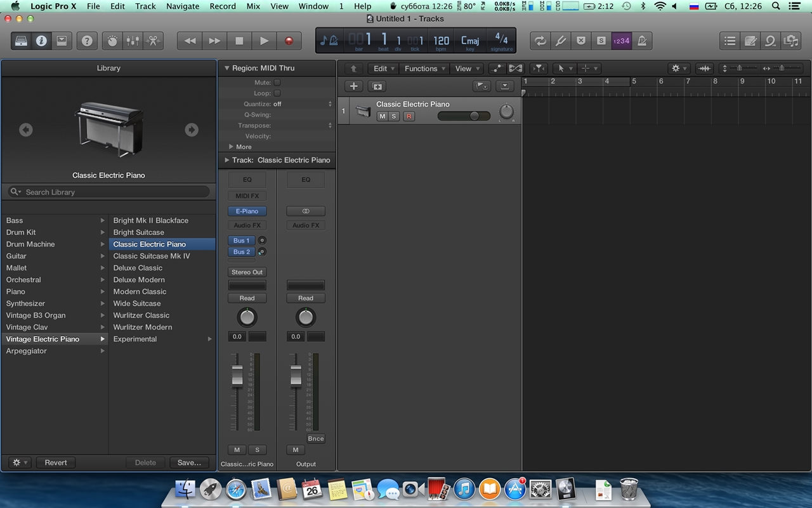Mute the Classic Electric Piano track

click(x=382, y=116)
